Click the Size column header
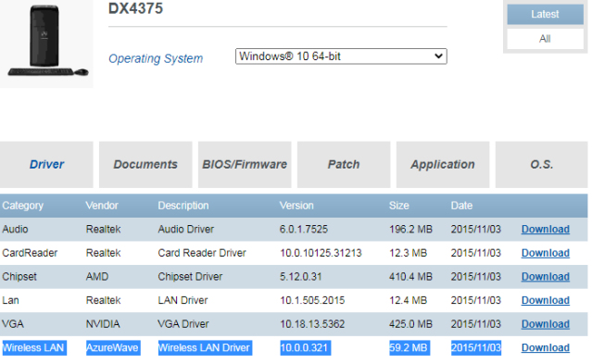The width and height of the screenshot is (592, 364). (399, 206)
